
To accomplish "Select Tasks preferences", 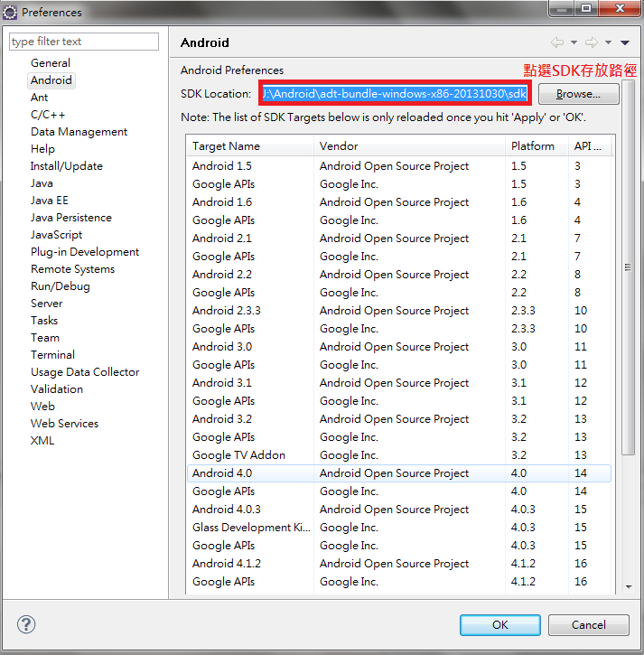I will pyautogui.click(x=44, y=321).
